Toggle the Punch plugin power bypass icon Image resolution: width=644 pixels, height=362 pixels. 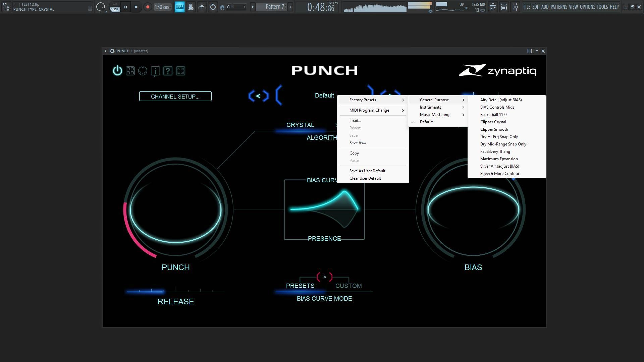pyautogui.click(x=117, y=71)
